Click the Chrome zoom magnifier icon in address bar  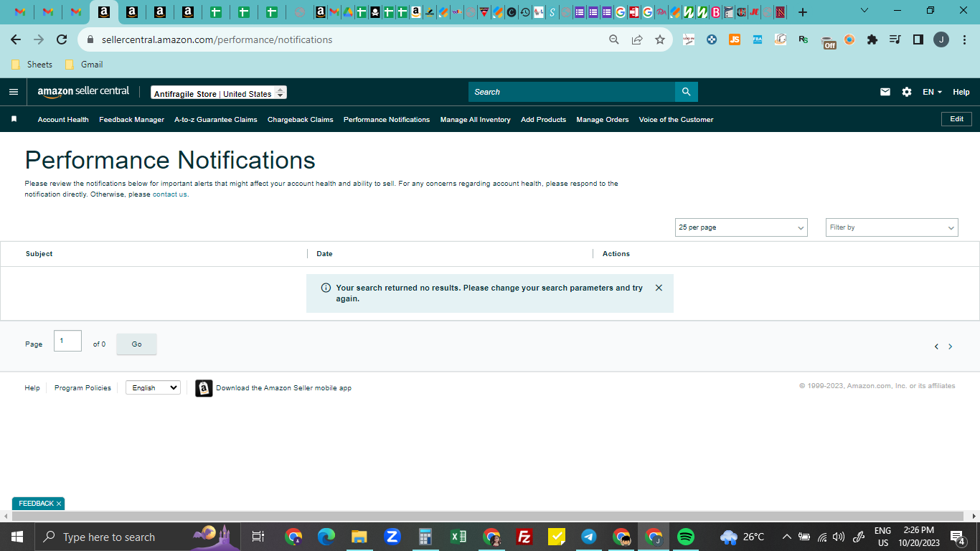tap(614, 39)
